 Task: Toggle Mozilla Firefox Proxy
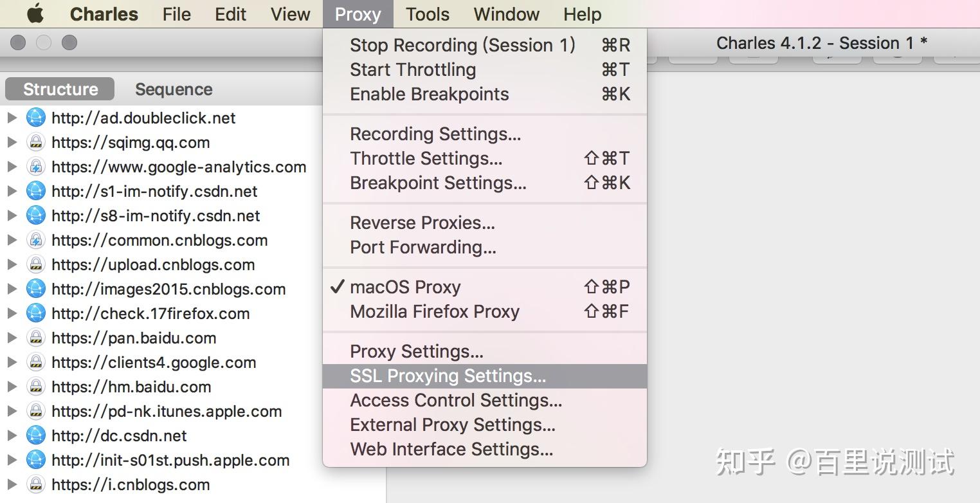click(484, 311)
